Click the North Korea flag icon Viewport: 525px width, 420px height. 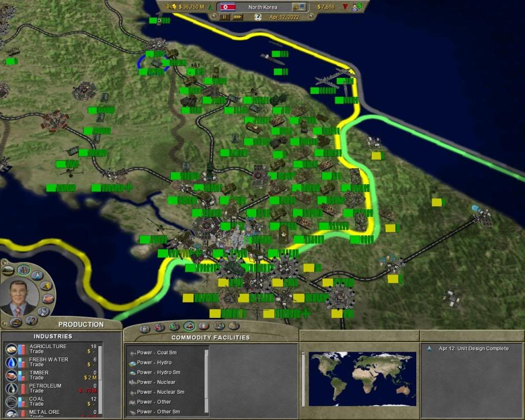pyautogui.click(x=228, y=7)
